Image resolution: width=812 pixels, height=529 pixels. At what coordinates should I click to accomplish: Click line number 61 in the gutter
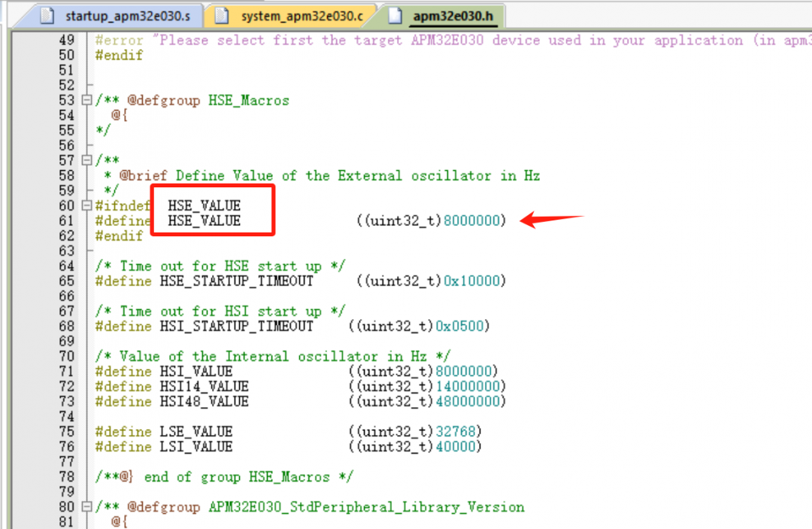click(66, 221)
